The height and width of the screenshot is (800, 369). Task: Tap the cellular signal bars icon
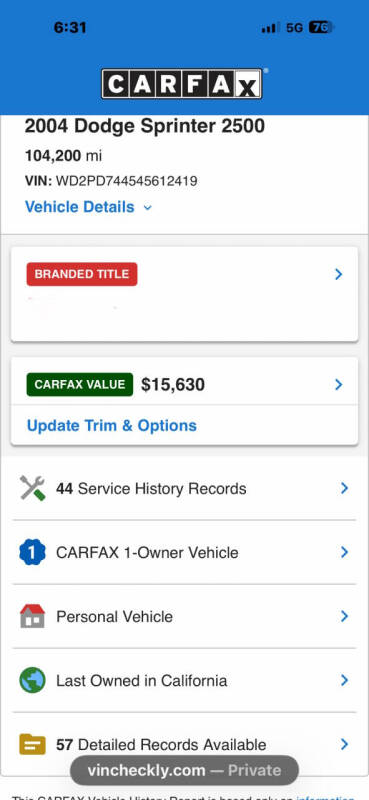270,28
